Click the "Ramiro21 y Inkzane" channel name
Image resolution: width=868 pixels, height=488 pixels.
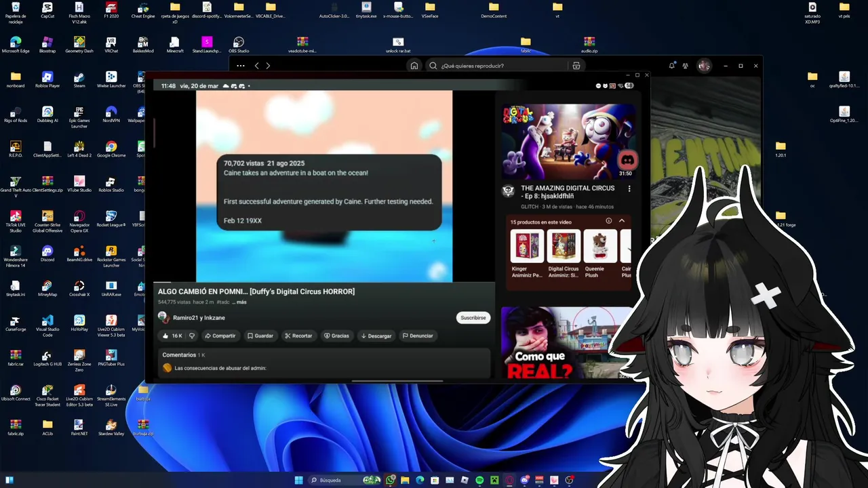coord(199,318)
